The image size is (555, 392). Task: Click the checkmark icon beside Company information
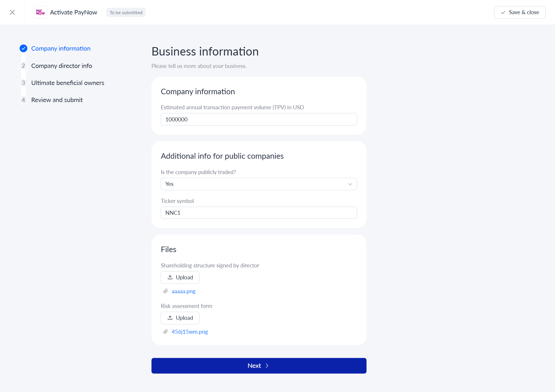tap(23, 48)
